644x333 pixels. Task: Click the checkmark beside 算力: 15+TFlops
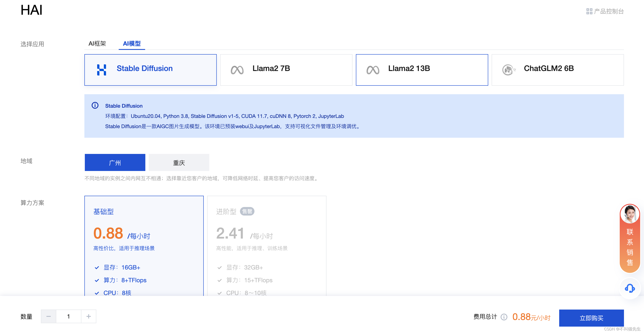(219, 281)
